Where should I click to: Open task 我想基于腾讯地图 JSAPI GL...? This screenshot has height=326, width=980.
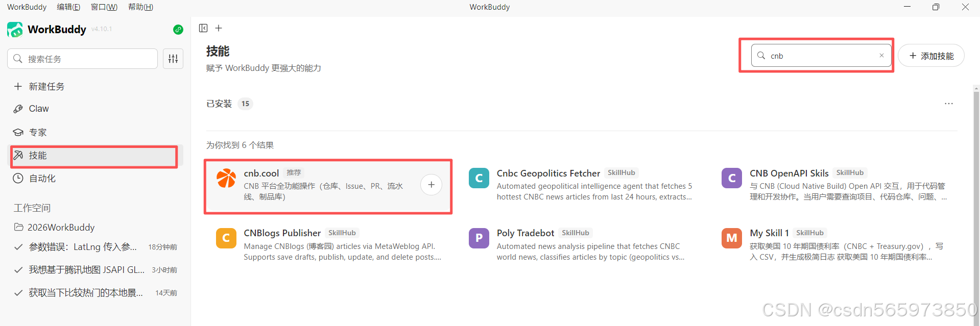click(x=97, y=270)
